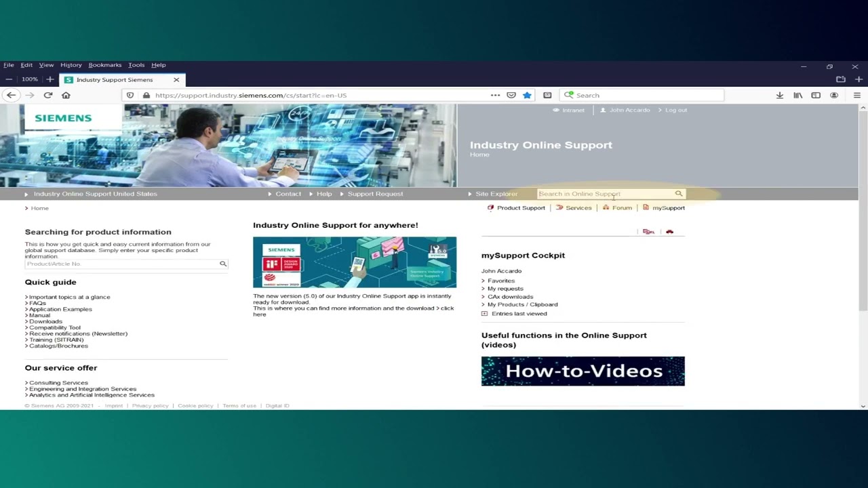Click the page vertical scrollbar

coord(863,210)
